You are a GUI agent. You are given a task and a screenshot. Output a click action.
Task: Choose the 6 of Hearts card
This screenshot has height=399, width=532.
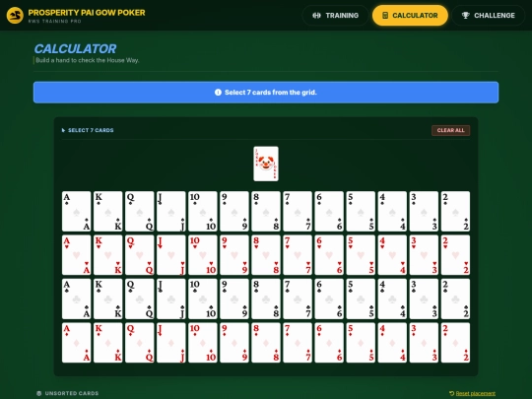pyautogui.click(x=329, y=255)
